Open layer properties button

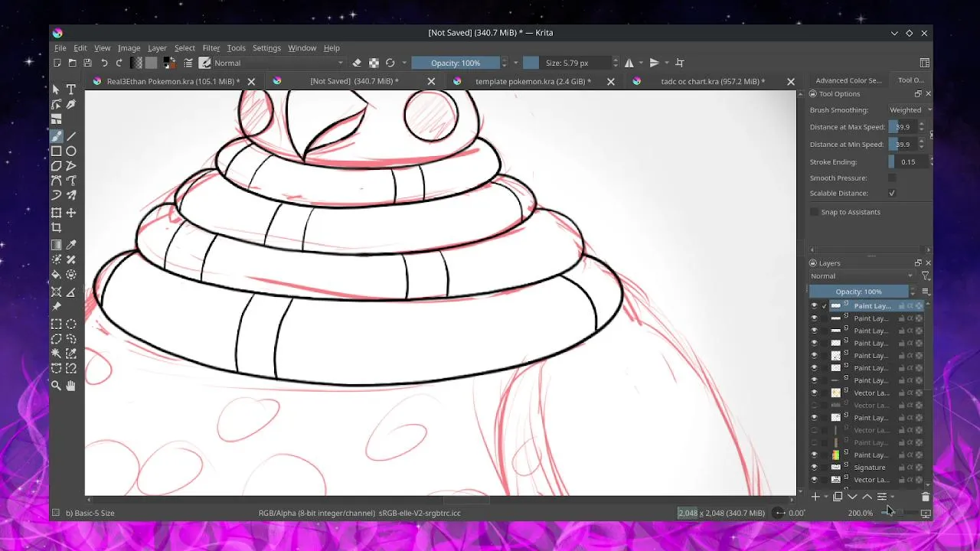[x=882, y=497]
